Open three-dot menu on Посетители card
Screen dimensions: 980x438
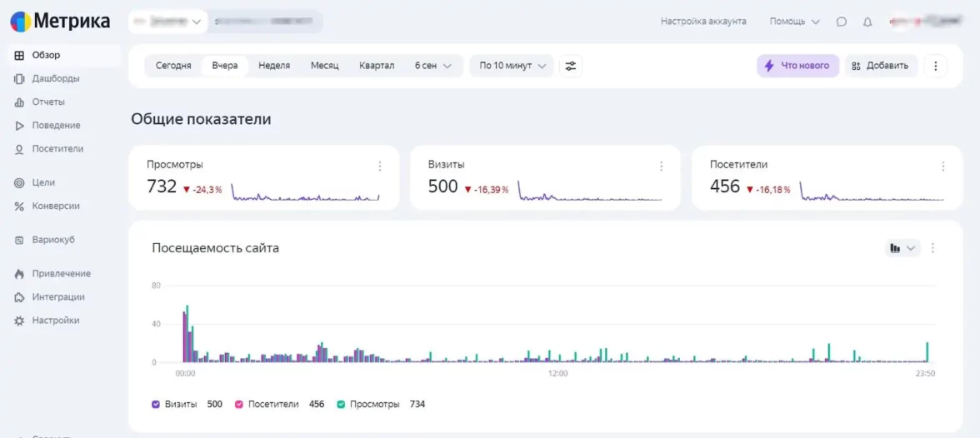tap(943, 167)
